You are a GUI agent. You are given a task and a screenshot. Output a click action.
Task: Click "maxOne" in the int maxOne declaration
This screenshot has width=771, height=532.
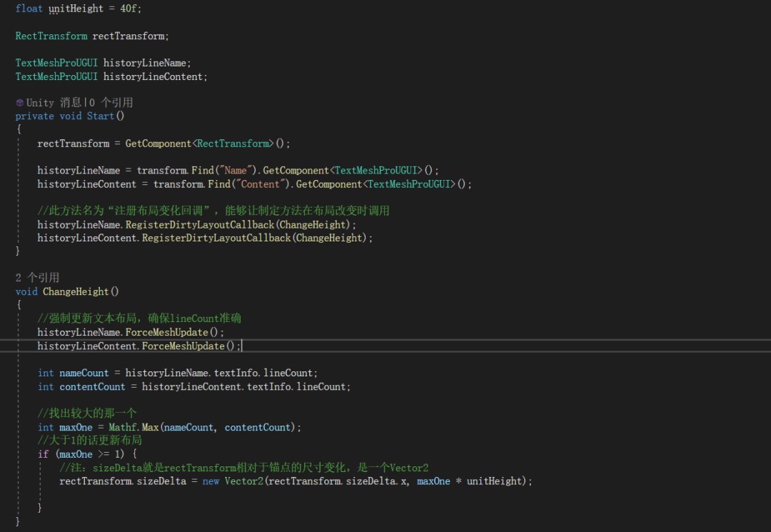(x=76, y=427)
